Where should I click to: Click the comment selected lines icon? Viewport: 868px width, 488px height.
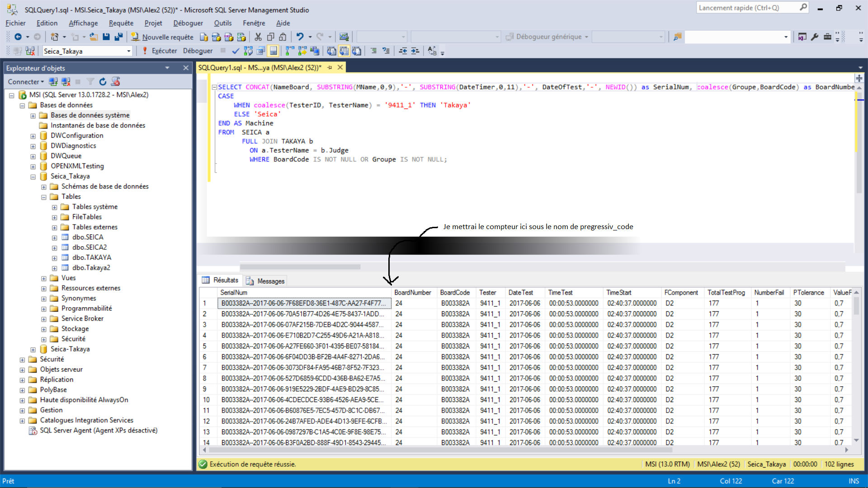[373, 51]
